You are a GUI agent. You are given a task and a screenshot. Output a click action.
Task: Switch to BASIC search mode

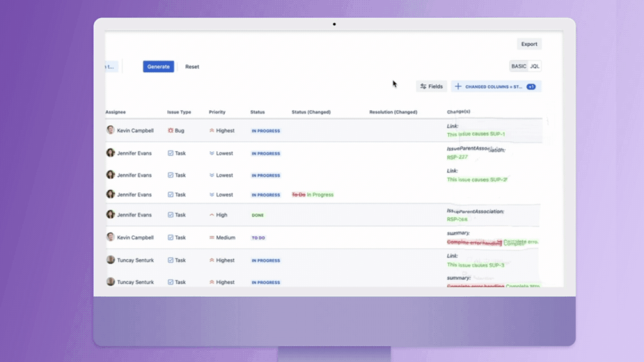point(519,66)
